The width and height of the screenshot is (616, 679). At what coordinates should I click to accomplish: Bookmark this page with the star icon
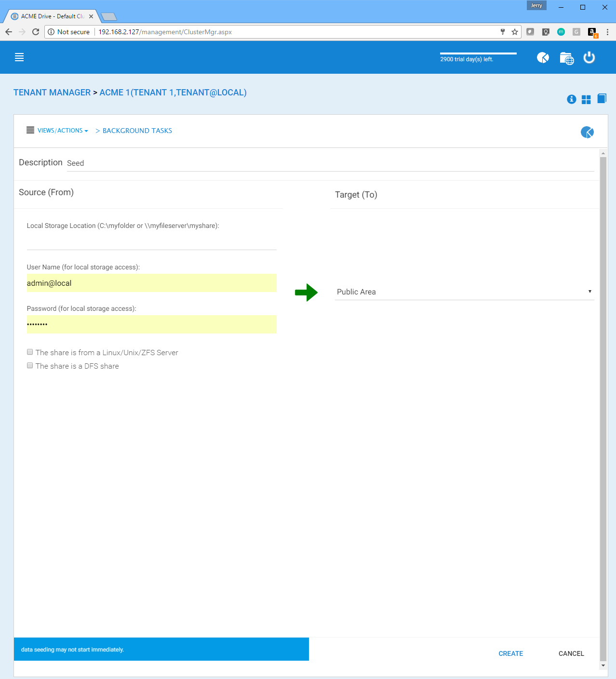[x=515, y=32]
